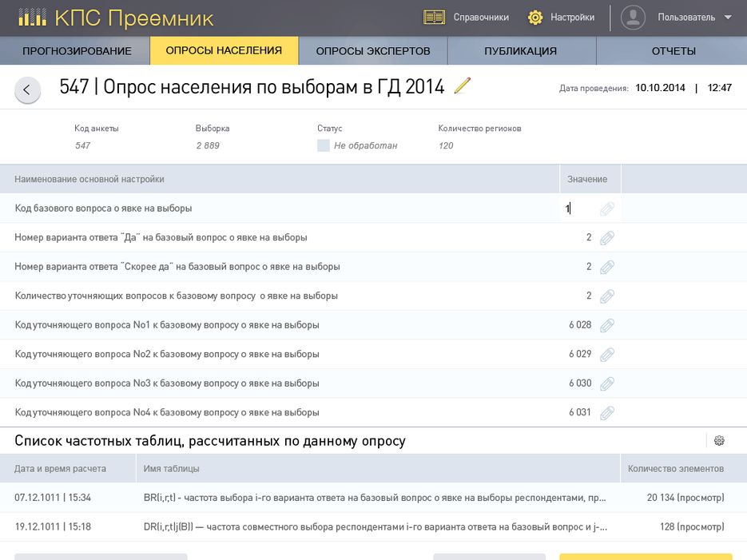The height and width of the screenshot is (560, 747).
Task: Click paperclip icon in уточняющего вопроса No3 row
Action: (607, 383)
